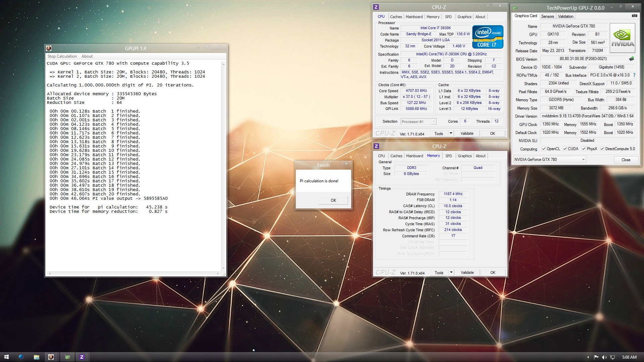Screen dimensions: 644x362
Task: Click Validate in upper CPU-Z window
Action: click(x=467, y=133)
